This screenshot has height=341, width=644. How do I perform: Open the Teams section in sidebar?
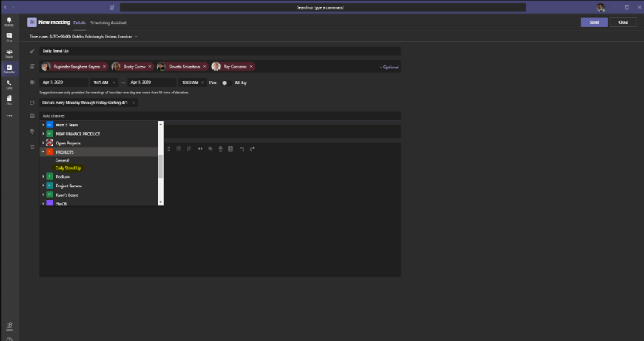click(x=9, y=53)
